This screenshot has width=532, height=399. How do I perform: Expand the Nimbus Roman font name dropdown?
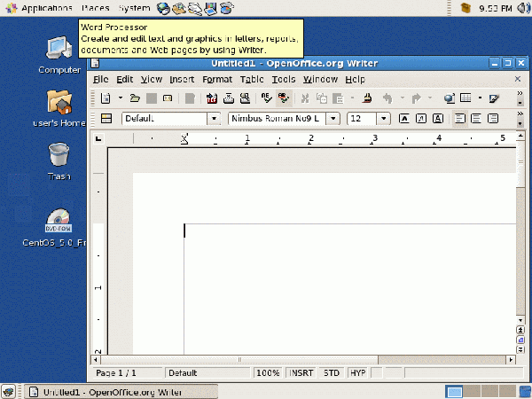[x=332, y=119]
